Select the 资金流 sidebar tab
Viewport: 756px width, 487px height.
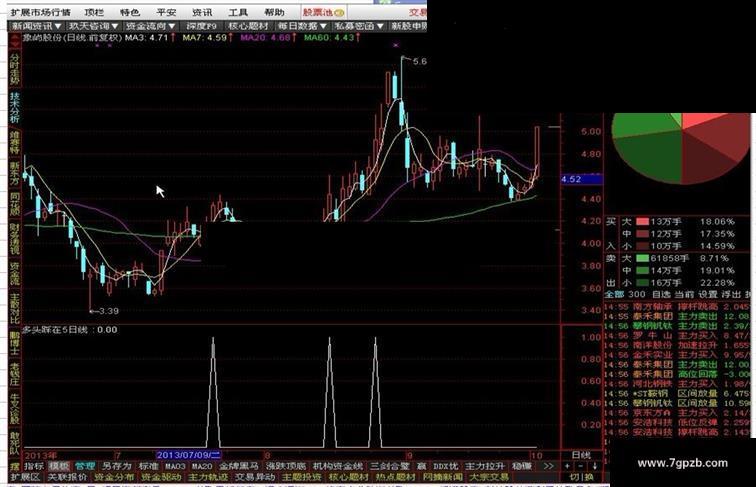(x=14, y=274)
